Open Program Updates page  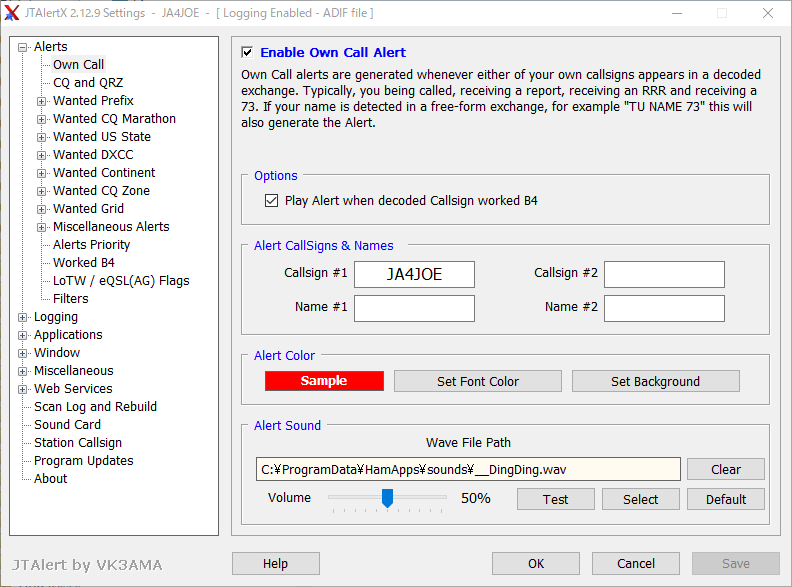pyautogui.click(x=84, y=461)
